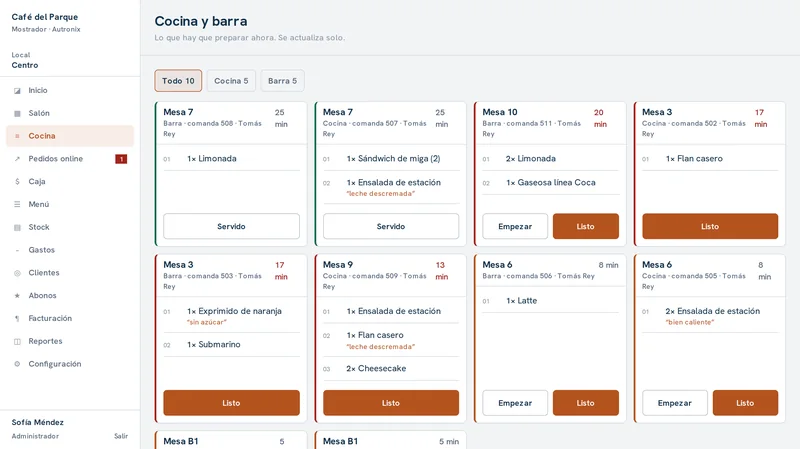Click the Clientes sidebar icon
Image resolution: width=800 pixels, height=449 pixels.
point(17,273)
